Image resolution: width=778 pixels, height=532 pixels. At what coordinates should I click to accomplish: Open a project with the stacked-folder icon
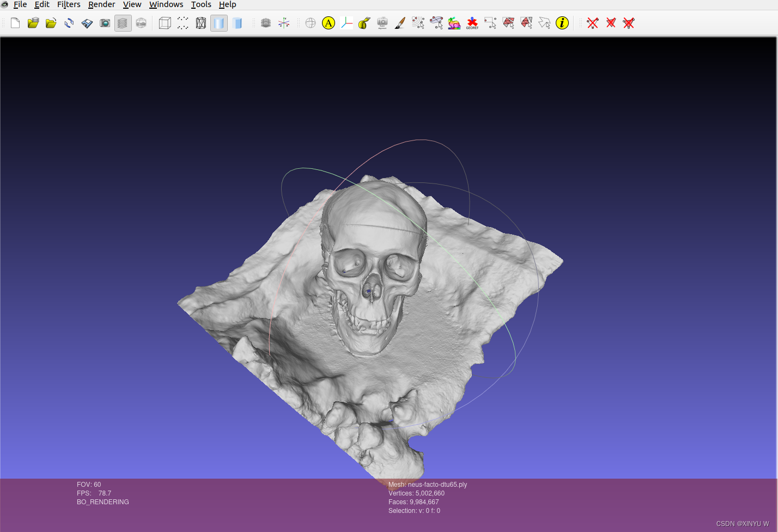click(33, 23)
